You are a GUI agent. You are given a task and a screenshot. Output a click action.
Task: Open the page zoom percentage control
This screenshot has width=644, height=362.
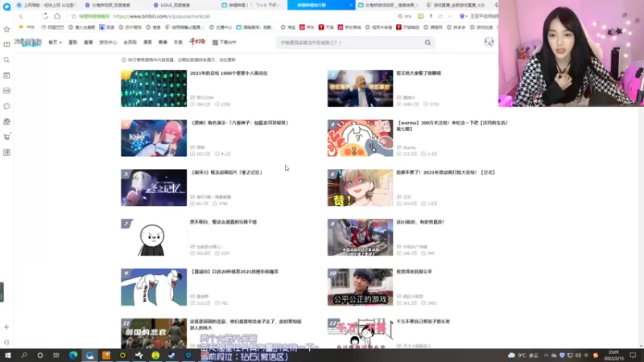(x=405, y=16)
